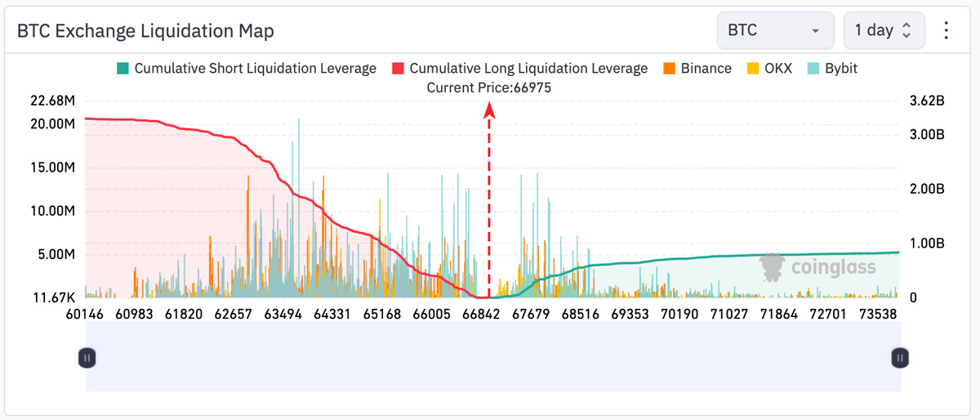
Task: Click the coinglass watermark logo
Action: click(817, 266)
